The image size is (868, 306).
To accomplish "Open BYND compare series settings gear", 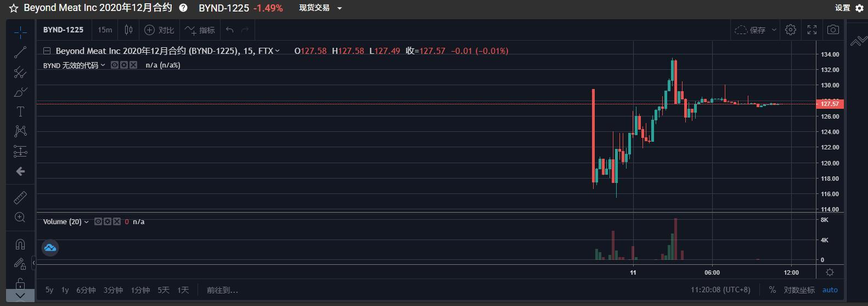I will [124, 65].
